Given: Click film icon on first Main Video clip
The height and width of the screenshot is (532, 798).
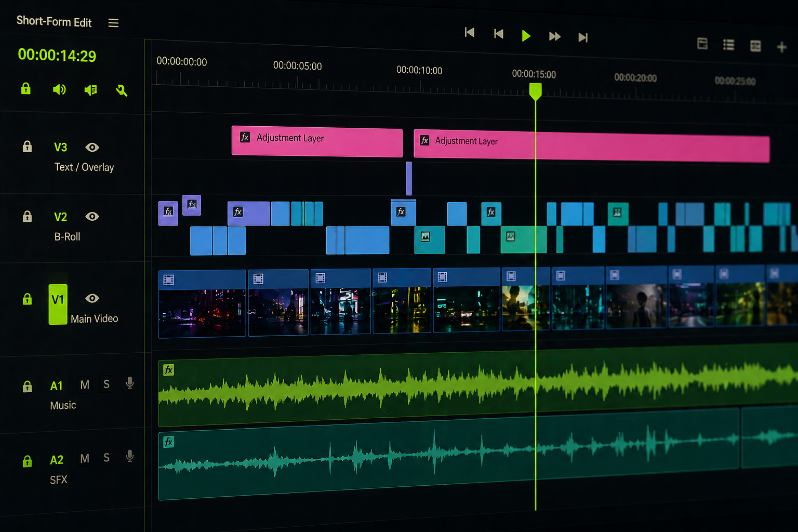Looking at the screenshot, I should coord(168,280).
